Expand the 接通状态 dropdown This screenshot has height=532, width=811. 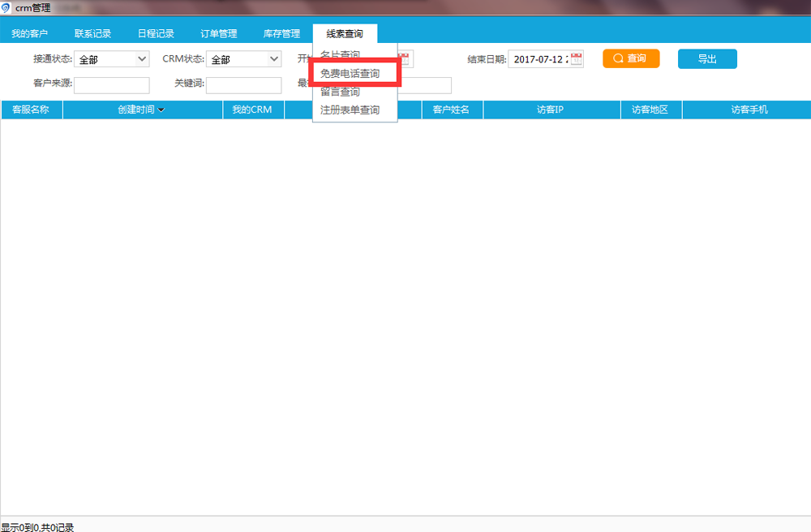pos(143,59)
